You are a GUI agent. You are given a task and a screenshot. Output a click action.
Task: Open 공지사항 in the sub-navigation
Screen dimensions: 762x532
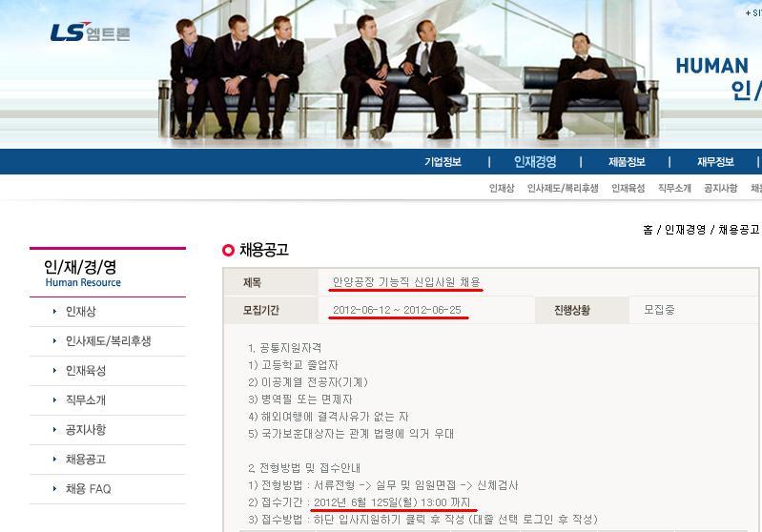click(721, 188)
